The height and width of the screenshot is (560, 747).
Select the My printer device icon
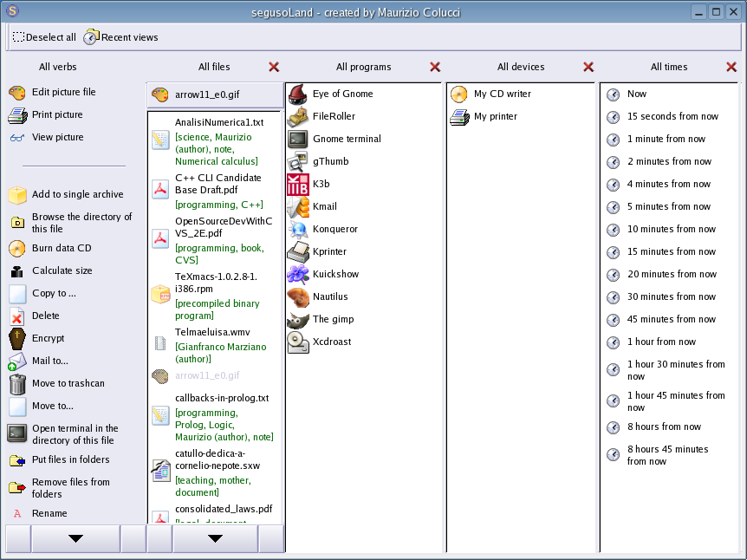(x=459, y=116)
